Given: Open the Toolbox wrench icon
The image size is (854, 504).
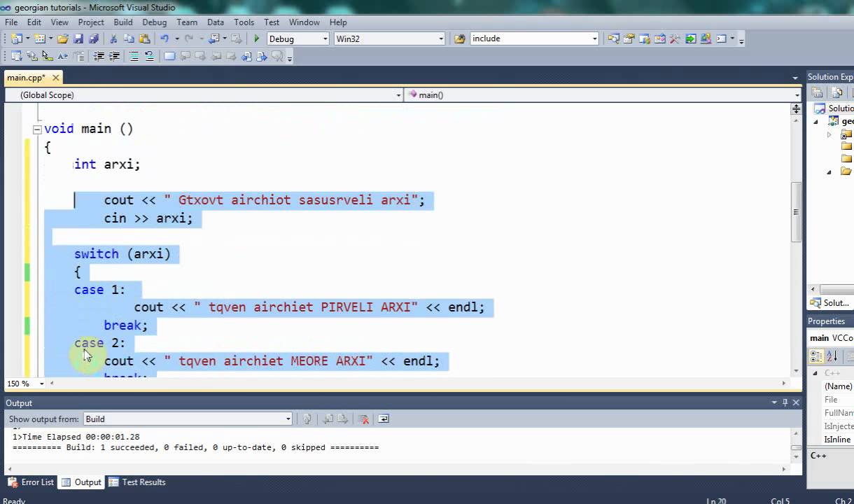Looking at the screenshot, I should click(x=675, y=38).
